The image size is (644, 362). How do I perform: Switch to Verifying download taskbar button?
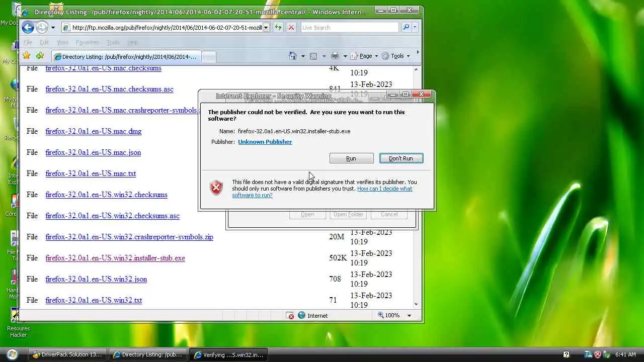tap(228, 354)
